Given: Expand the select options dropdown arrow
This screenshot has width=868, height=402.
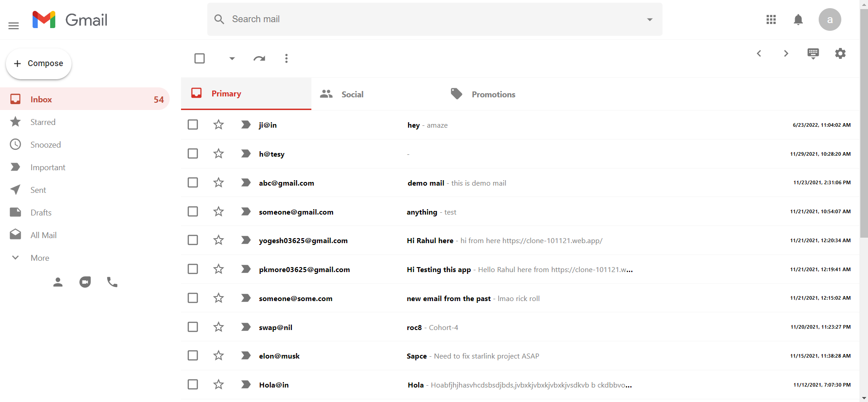Looking at the screenshot, I should tap(232, 58).
